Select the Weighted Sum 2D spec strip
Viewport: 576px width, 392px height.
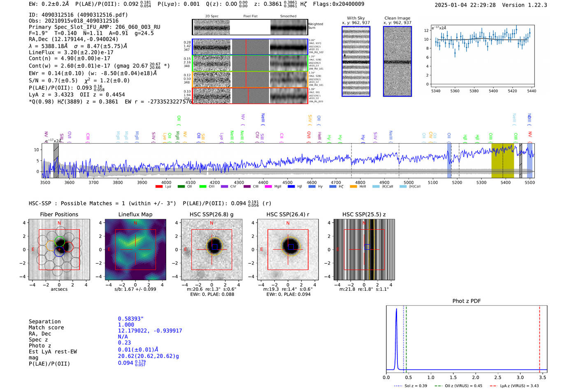click(250, 27)
